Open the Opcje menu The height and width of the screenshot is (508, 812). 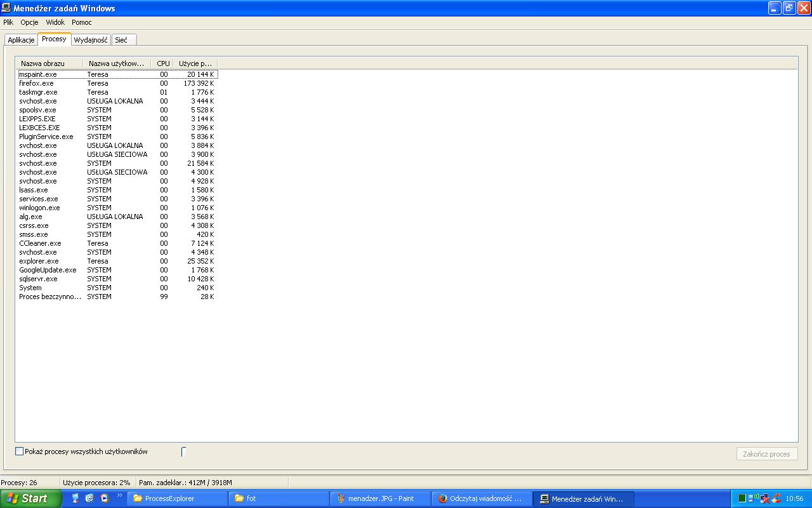click(x=29, y=22)
